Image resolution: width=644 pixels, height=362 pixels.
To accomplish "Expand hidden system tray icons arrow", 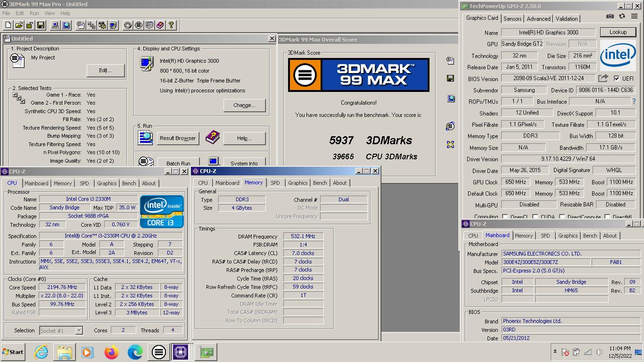I will 555,352.
